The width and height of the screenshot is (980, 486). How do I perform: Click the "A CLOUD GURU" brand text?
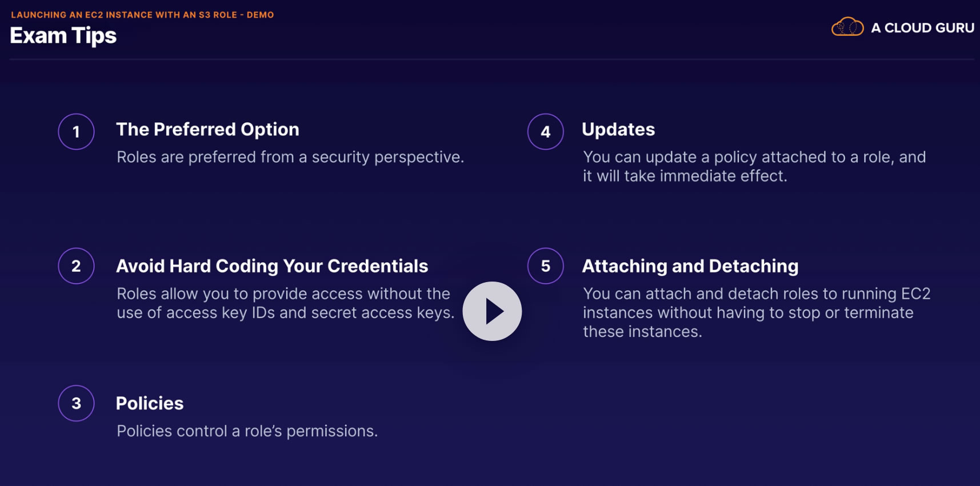point(922,28)
